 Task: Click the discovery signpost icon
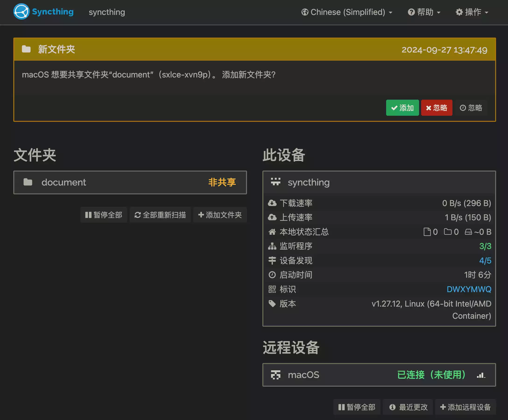pos(272,260)
